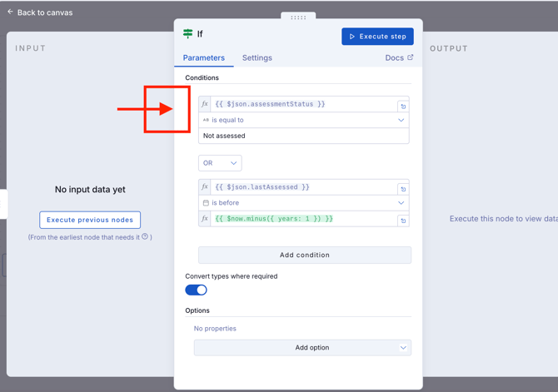The height and width of the screenshot is (392, 558).
Task: Toggle Convert types where required switch
Action: (x=196, y=290)
